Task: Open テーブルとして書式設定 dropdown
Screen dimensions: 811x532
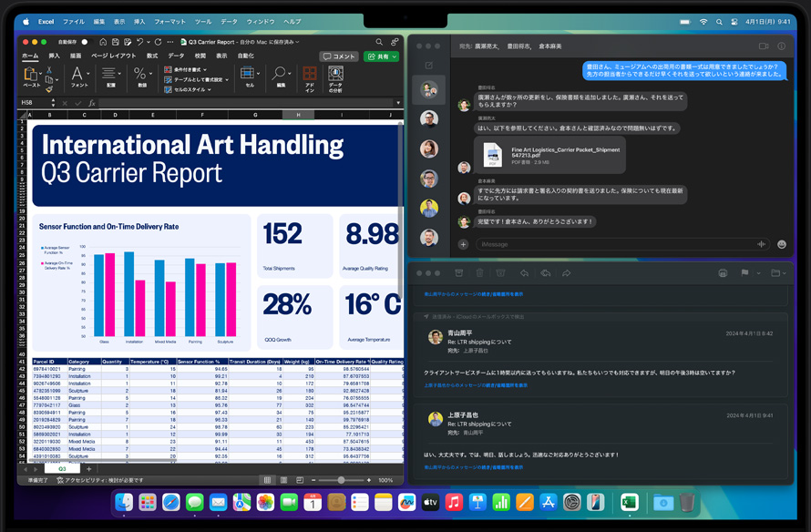Action: [x=196, y=79]
